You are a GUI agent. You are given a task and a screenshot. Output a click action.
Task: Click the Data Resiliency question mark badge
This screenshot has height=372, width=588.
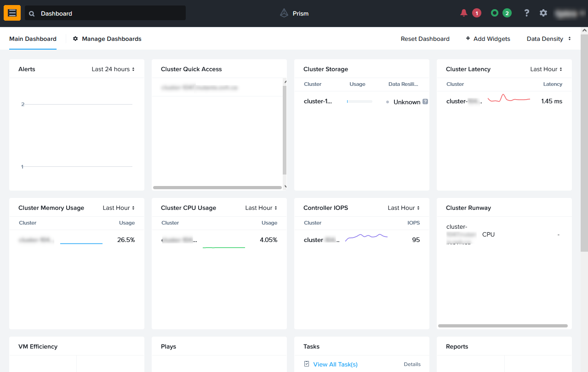coord(425,102)
